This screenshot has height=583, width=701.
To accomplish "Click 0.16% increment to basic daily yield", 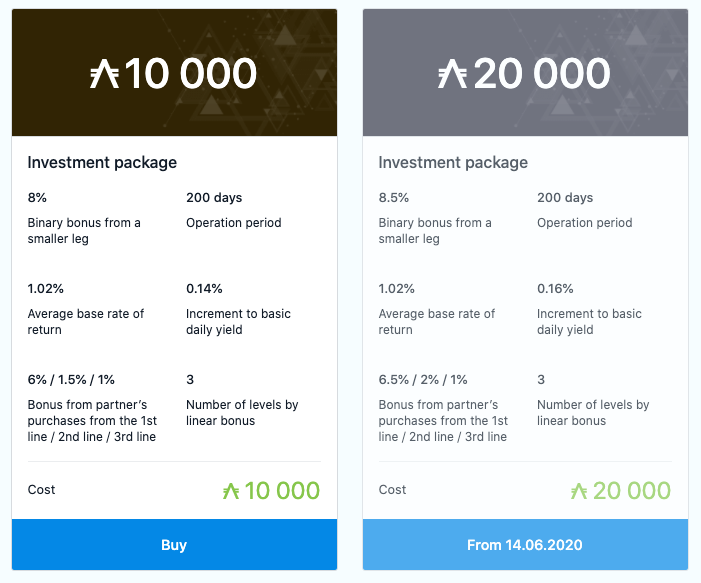I will click(555, 289).
